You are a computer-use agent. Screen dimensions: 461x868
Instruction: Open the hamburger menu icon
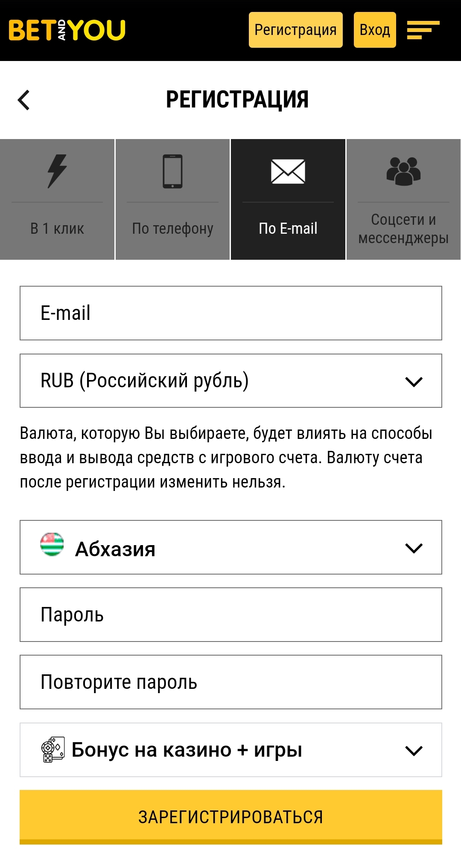coord(423,30)
